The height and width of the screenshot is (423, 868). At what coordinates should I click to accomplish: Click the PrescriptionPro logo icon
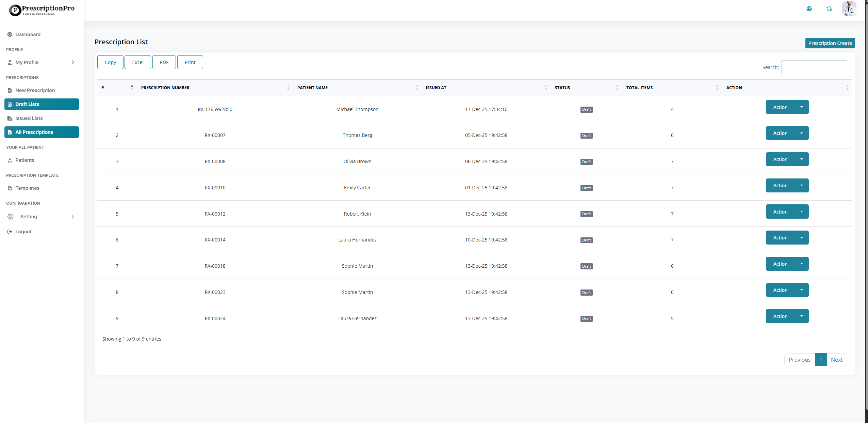click(15, 10)
